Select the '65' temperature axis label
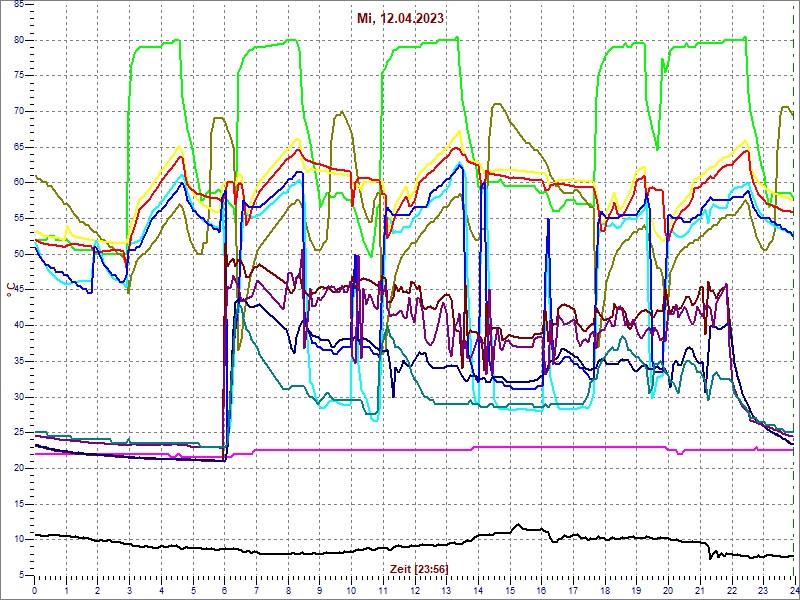800x600 pixels. coord(19,147)
